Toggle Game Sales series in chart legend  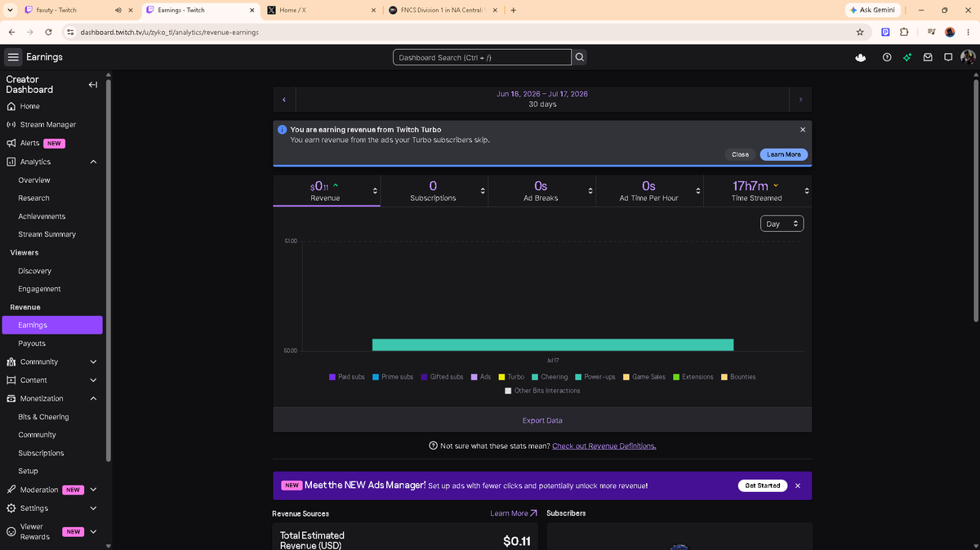(x=644, y=377)
